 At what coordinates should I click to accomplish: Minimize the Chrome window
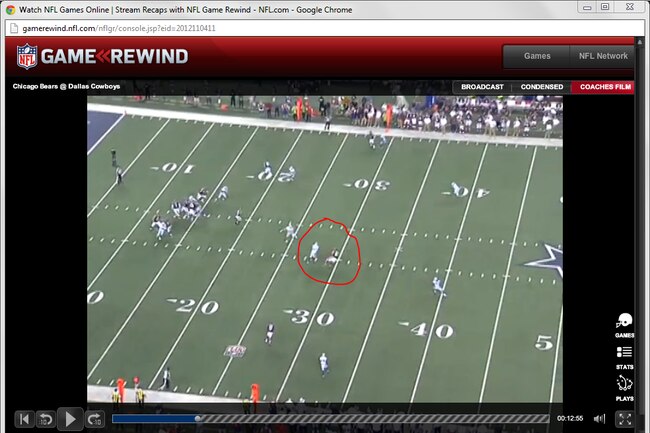pyautogui.click(x=587, y=7)
